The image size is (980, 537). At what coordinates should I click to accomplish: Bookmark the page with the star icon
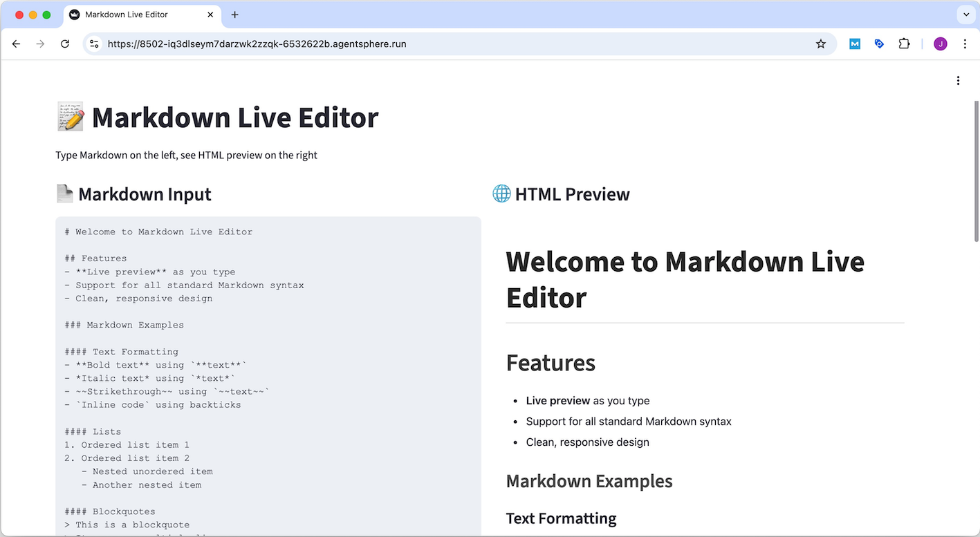821,44
